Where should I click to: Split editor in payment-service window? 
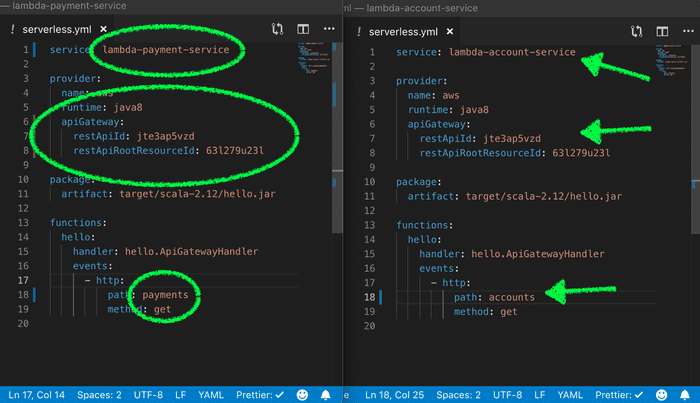[303, 29]
